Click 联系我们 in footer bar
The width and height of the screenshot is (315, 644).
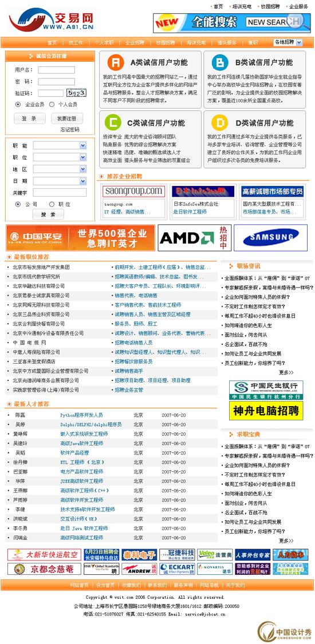coord(157,585)
